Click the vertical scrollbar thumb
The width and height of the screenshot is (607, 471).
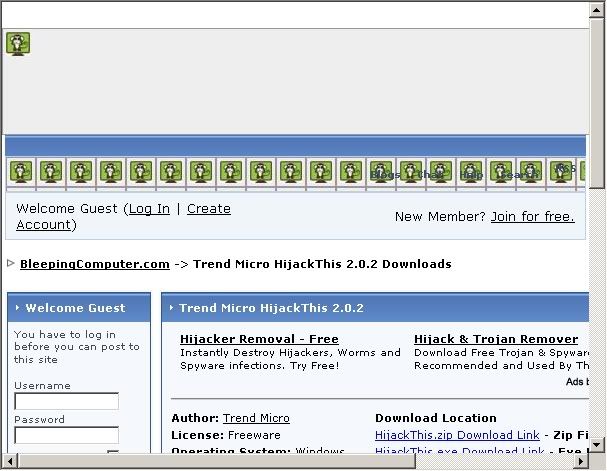pos(597,103)
